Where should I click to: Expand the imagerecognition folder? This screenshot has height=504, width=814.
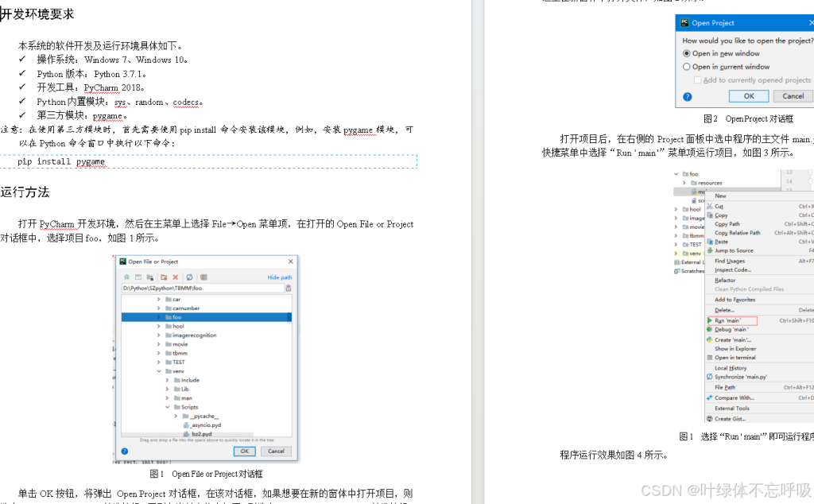point(157,335)
